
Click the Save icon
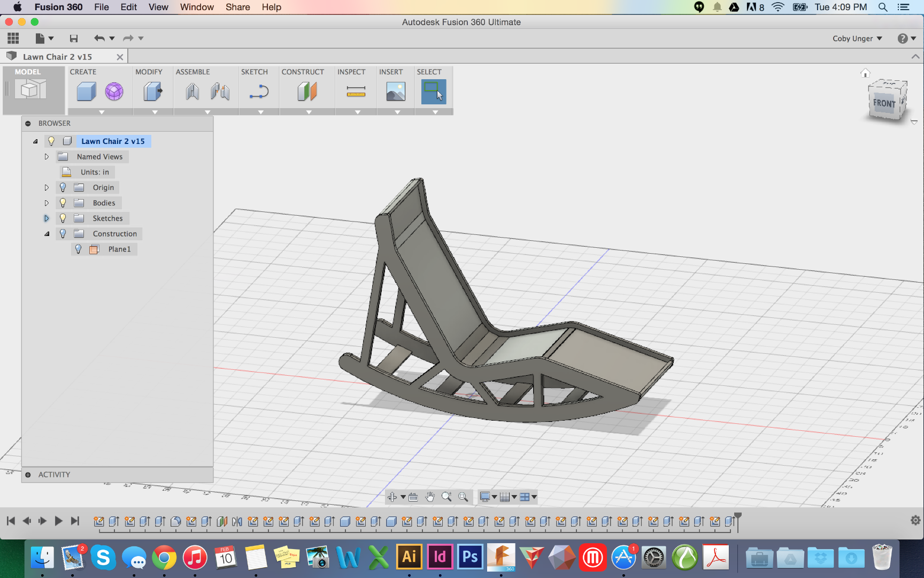tap(74, 38)
